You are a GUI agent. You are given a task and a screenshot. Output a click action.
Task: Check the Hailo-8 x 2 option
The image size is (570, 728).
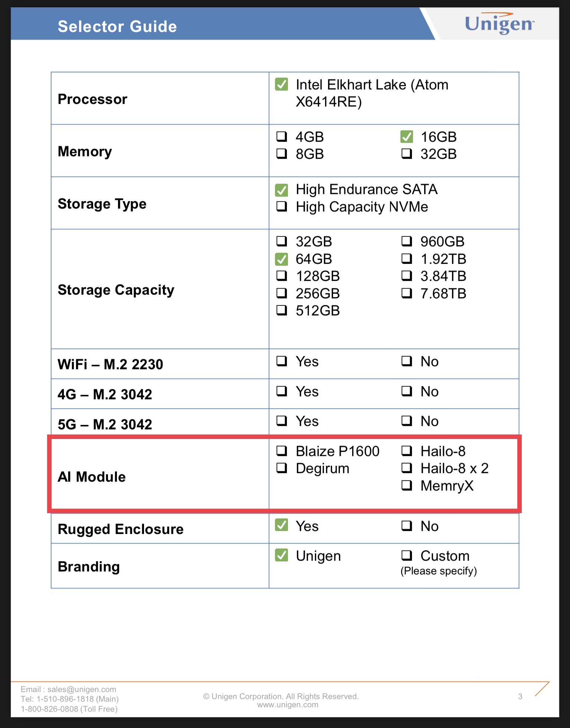tap(407, 468)
